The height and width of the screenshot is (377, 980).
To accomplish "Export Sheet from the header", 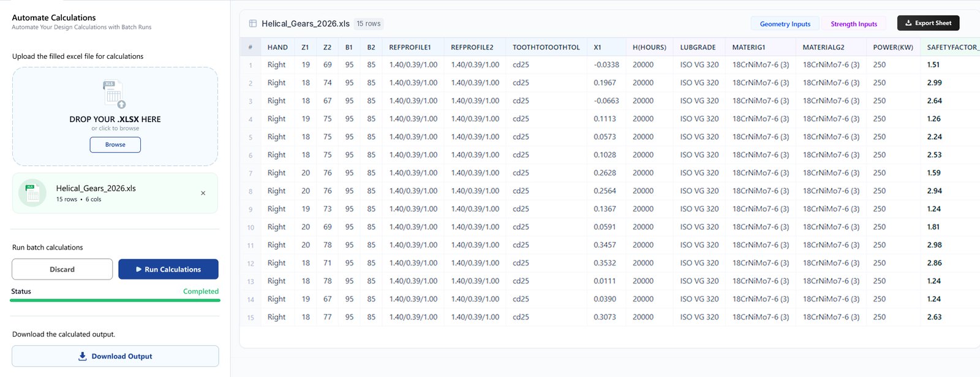I will (928, 23).
